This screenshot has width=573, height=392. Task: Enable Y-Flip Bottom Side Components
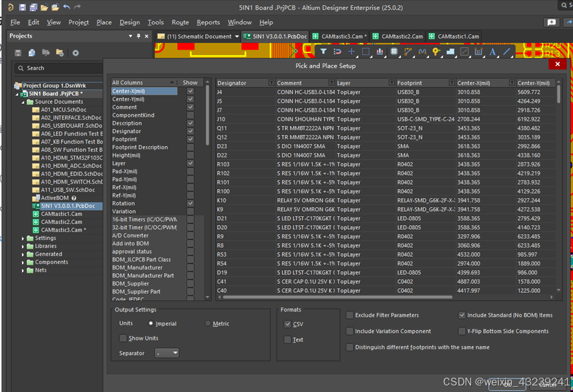tap(462, 331)
